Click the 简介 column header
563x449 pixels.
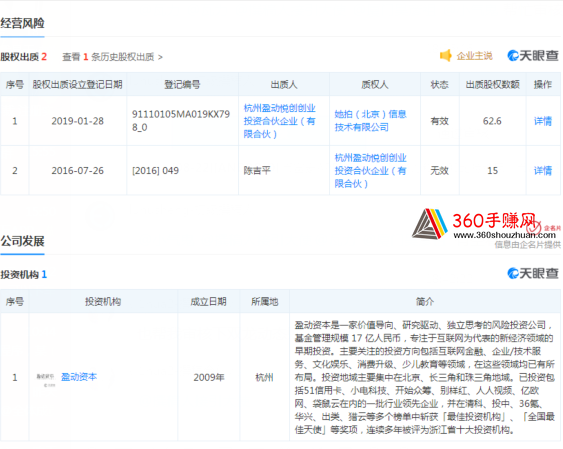pyautogui.click(x=425, y=301)
